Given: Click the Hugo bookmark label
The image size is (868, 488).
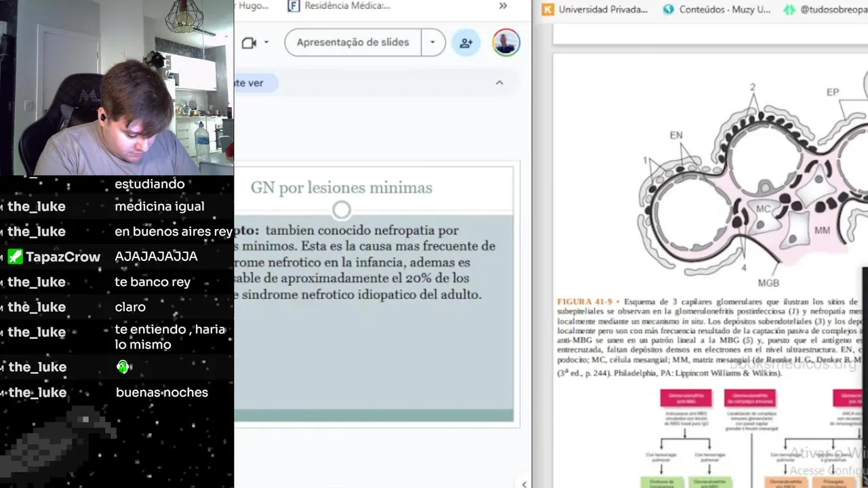Looking at the screenshot, I should click(252, 6).
